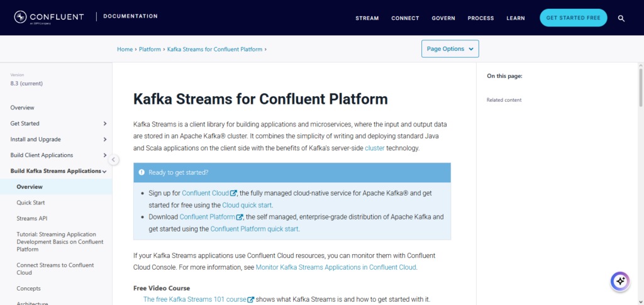Collapse sidebar with round arrow button
Image resolution: width=644 pixels, height=305 pixels.
click(x=114, y=160)
